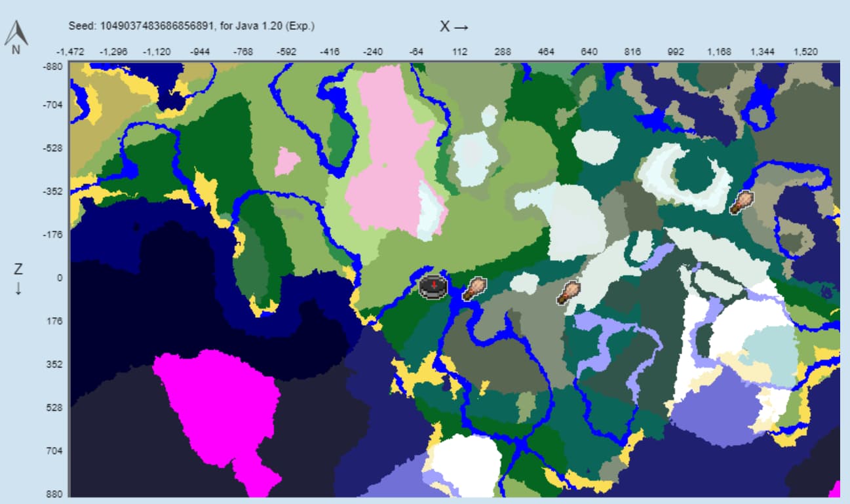Click the '992' X-axis label
Screen dimensions: 850x504
[x=676, y=52]
